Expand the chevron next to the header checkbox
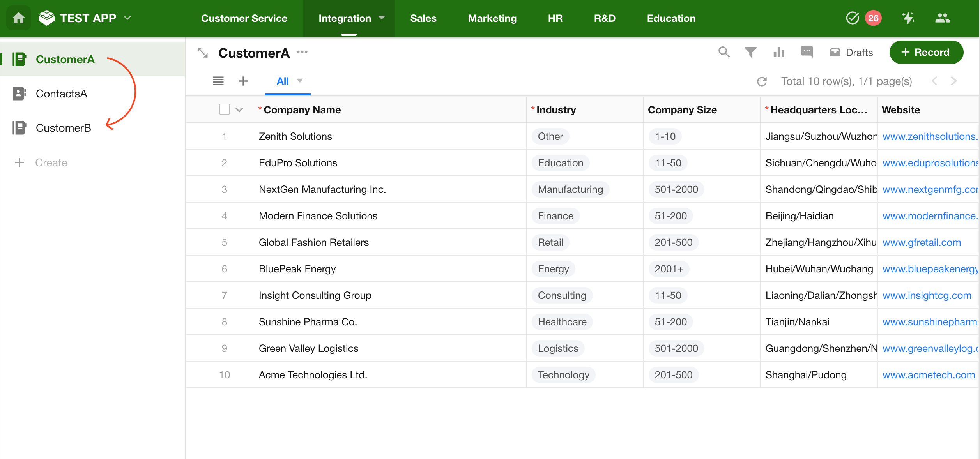 pyautogui.click(x=239, y=110)
